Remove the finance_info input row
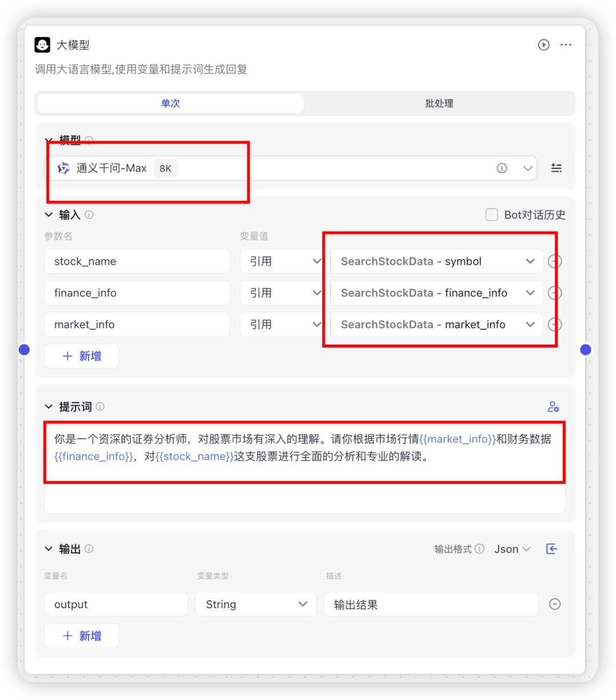Image resolution: width=616 pixels, height=700 pixels. (554, 293)
